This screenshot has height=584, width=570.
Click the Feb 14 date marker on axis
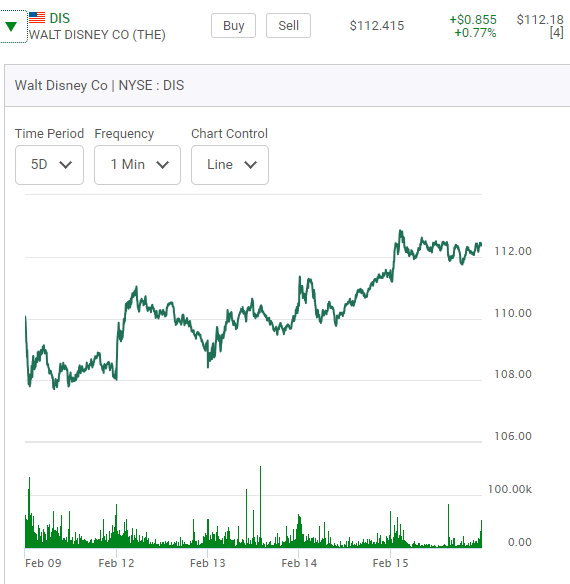point(299,563)
